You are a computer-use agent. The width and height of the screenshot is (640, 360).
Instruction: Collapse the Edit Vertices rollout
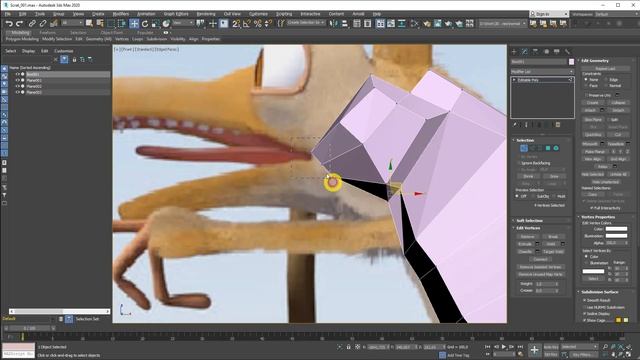[528, 228]
